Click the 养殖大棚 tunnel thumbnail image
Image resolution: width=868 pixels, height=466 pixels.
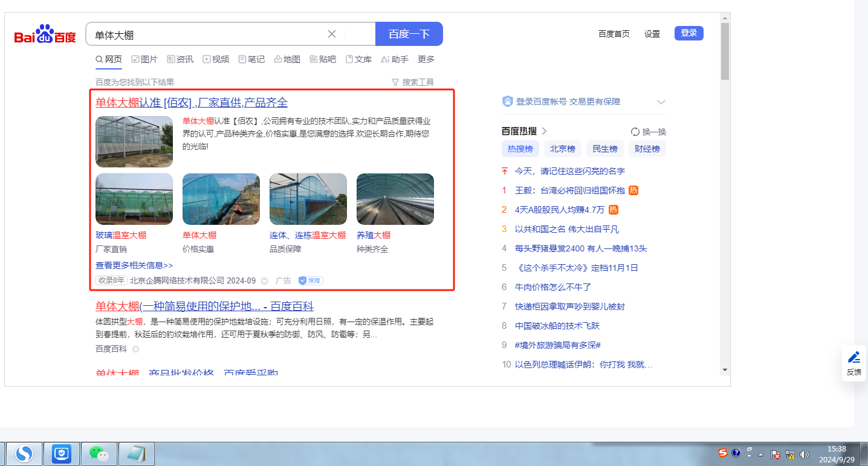click(x=395, y=199)
